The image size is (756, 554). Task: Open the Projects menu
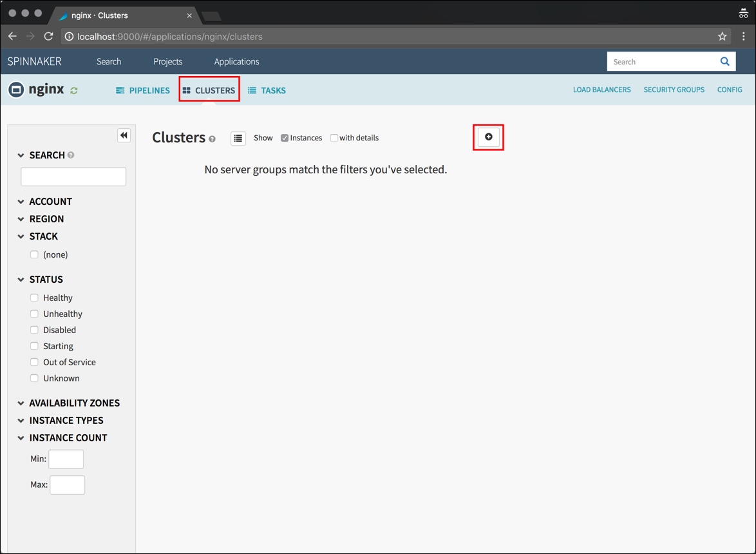click(167, 61)
